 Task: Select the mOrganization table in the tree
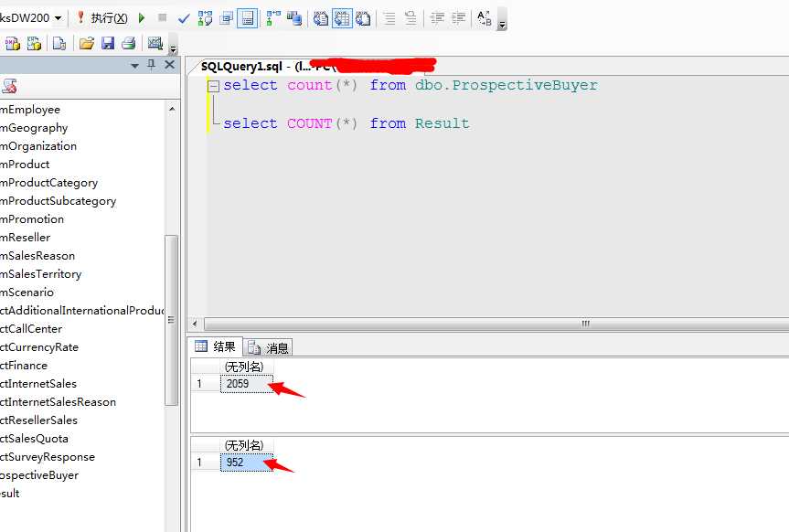tap(38, 146)
